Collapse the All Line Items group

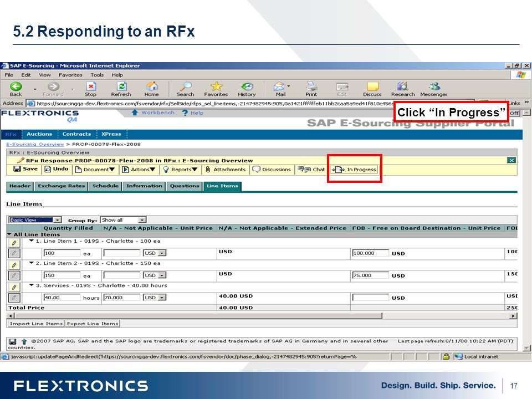(9, 234)
